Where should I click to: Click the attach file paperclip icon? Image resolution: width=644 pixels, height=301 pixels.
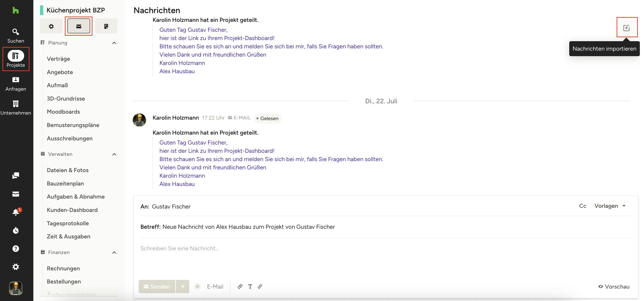tap(240, 287)
